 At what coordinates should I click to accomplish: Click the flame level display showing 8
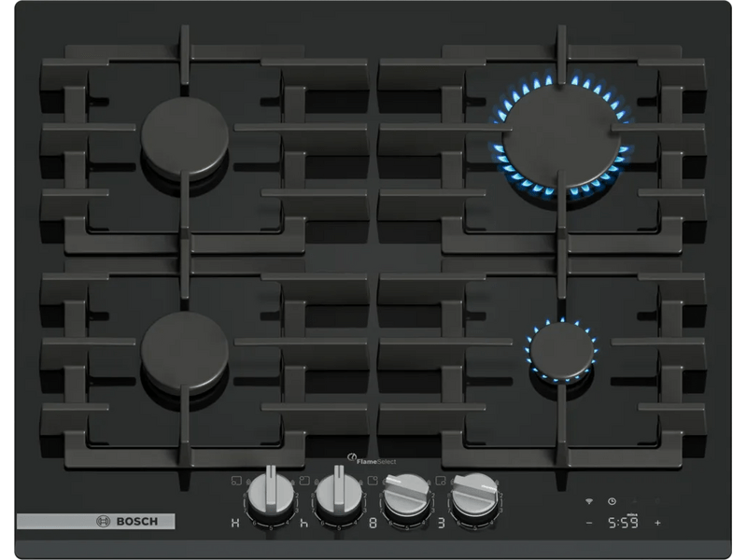point(373,523)
